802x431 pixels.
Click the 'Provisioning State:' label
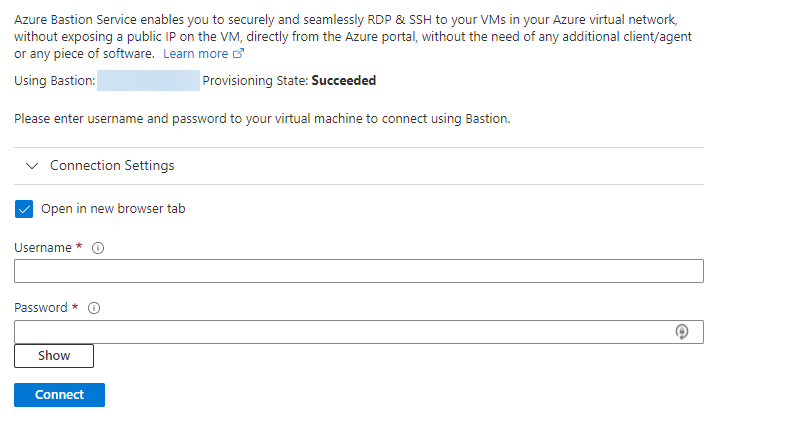(255, 81)
